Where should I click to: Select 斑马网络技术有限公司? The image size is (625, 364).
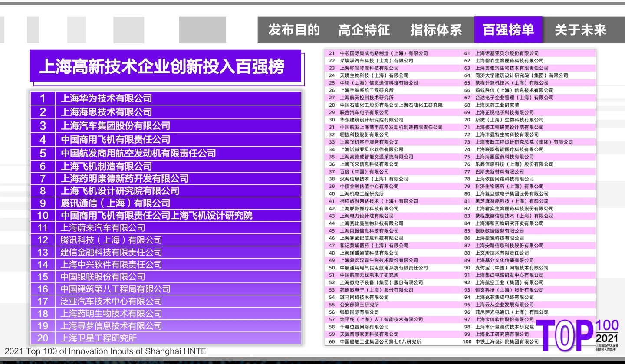[x=364, y=297]
